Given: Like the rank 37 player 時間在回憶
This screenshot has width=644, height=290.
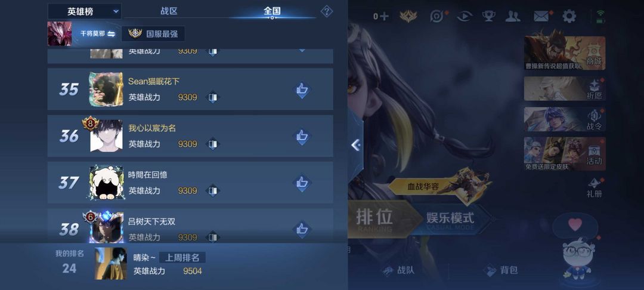Looking at the screenshot, I should click(302, 183).
